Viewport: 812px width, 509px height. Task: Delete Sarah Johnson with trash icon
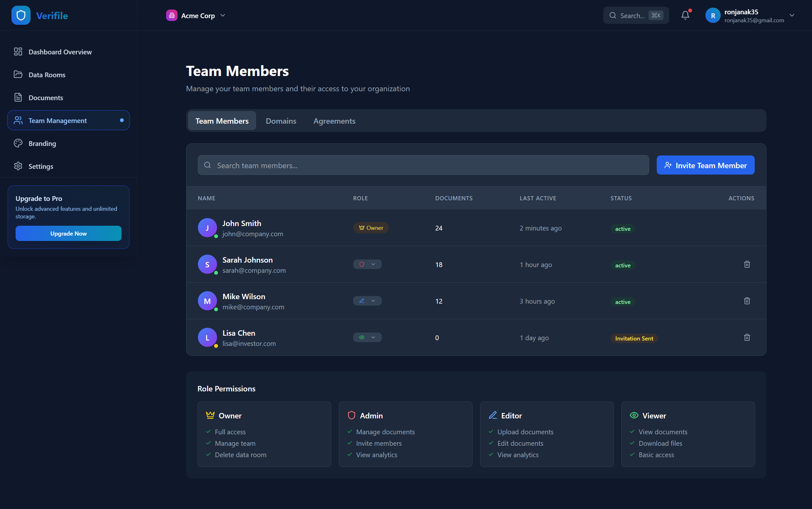click(x=747, y=264)
